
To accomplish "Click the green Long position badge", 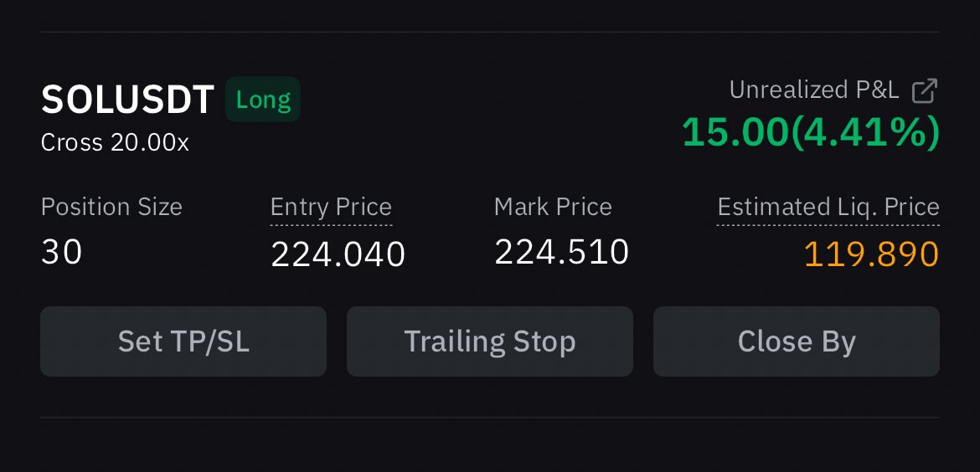I will click(263, 100).
